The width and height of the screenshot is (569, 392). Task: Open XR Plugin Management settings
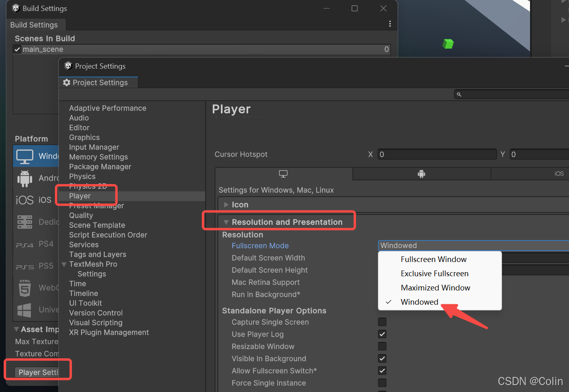click(x=109, y=333)
